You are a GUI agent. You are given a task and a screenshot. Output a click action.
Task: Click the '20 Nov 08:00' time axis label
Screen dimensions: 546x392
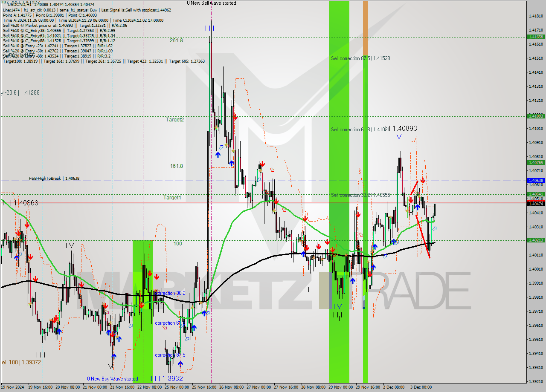point(67,387)
